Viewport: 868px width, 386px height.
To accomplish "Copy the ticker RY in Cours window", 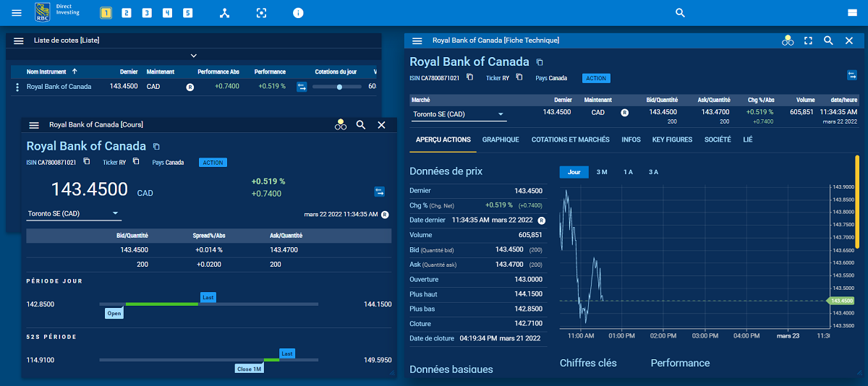I will click(135, 162).
